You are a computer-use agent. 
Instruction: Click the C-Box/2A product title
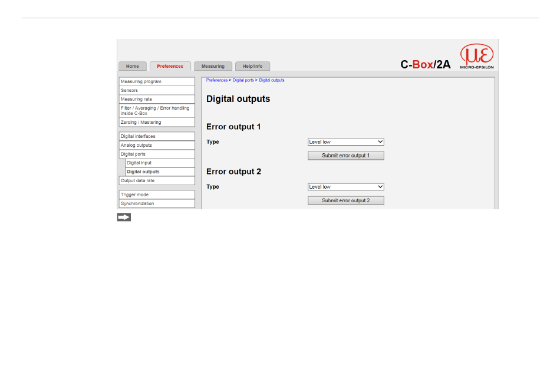pos(426,65)
